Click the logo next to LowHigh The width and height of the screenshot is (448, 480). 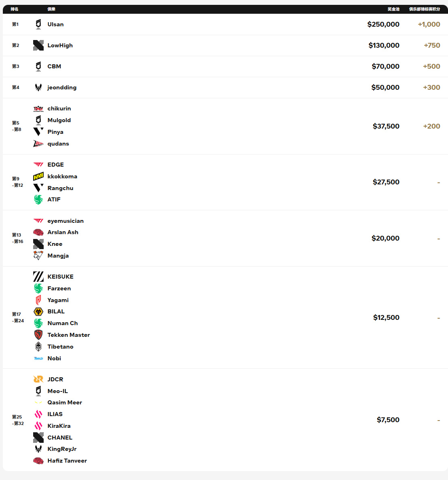pos(38,45)
